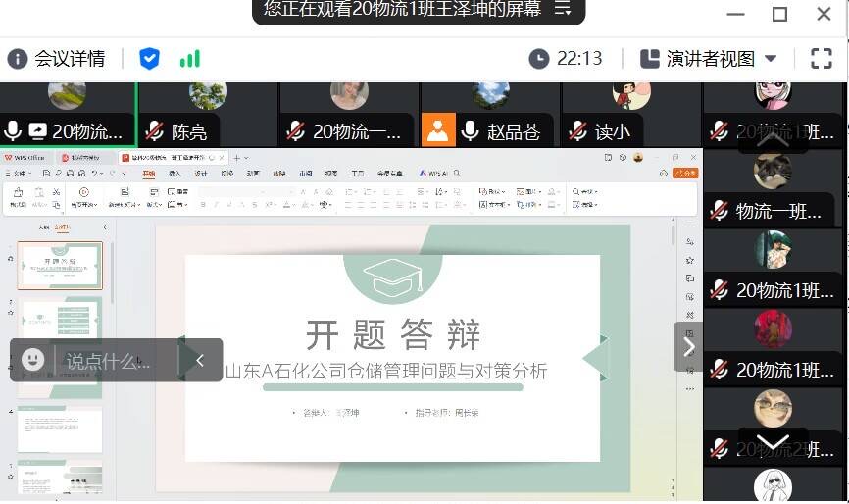The image size is (849, 504).
Task: Toggle the microphone icon for 赵品苍
Action: click(470, 130)
